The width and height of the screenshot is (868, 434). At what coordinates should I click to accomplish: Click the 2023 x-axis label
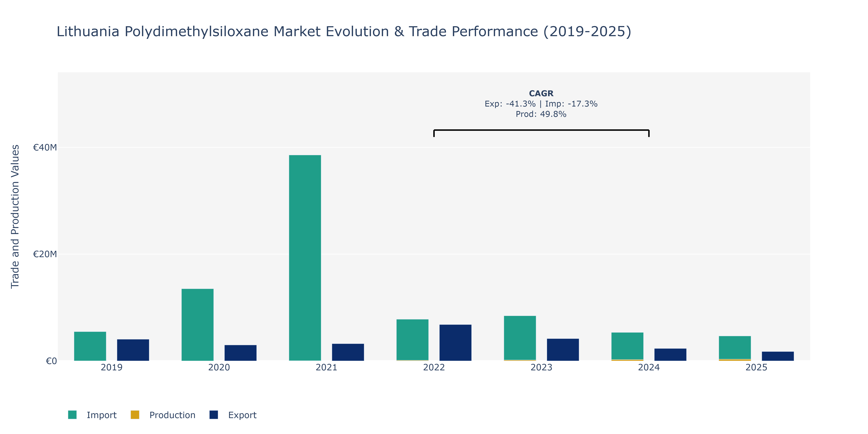(541, 367)
